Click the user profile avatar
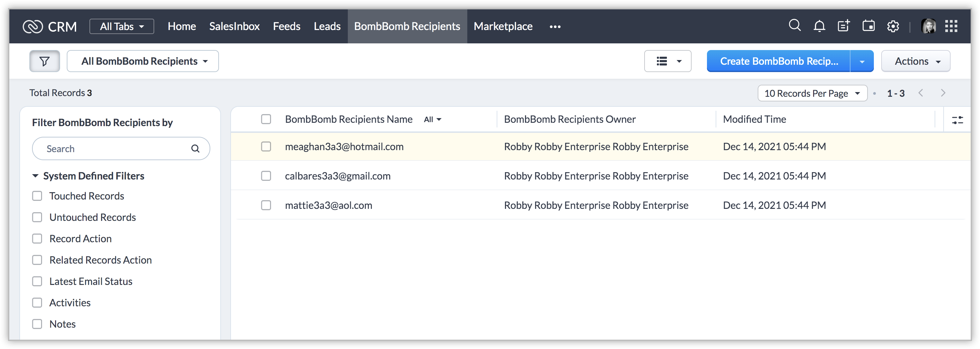Screen dimensions: 980x349 928,26
